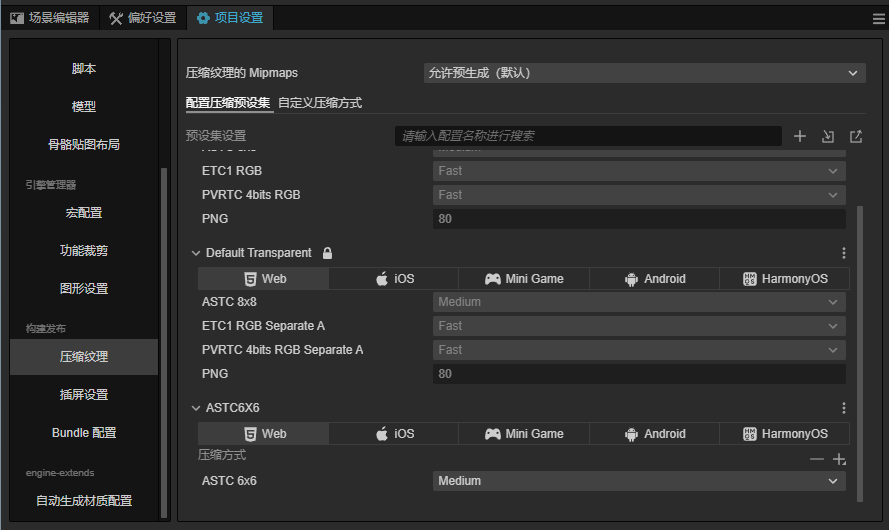Select the iOS tab under ASTC6X6
The height and width of the screenshot is (530, 889).
tap(394, 434)
